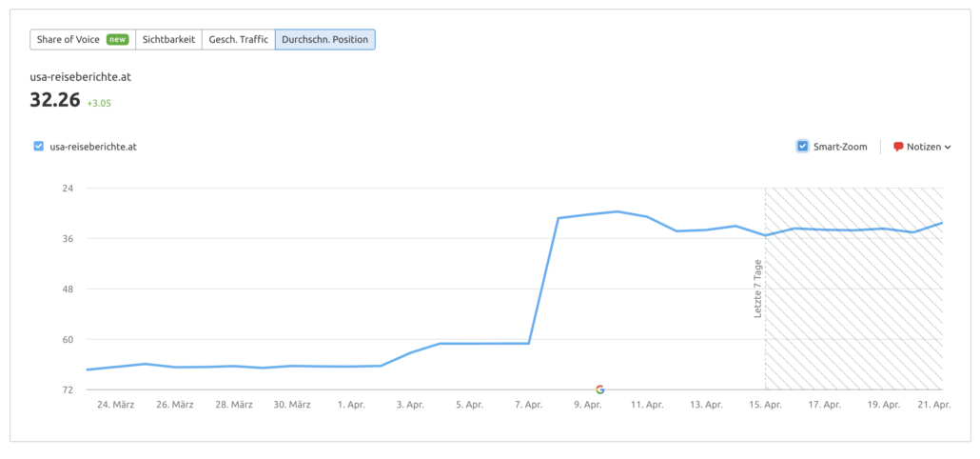
Task: Click the '13. Apr.' axis label
Action: tap(706, 405)
